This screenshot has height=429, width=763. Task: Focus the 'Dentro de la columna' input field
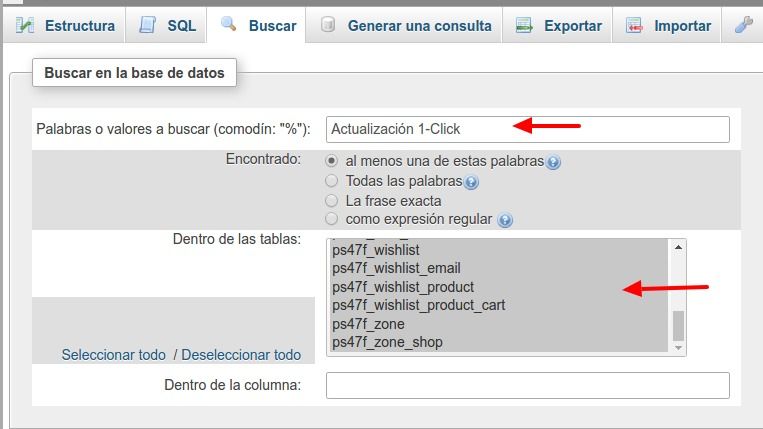(x=527, y=385)
